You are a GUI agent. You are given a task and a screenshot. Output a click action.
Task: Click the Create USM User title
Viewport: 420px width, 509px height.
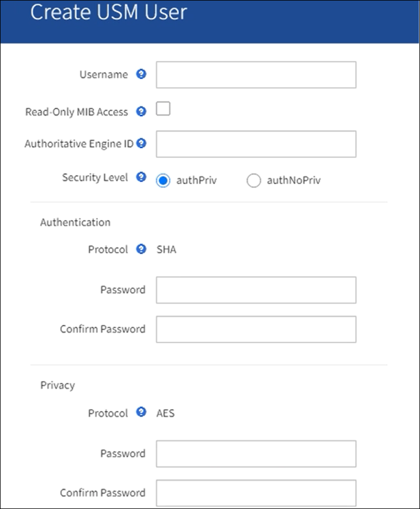pos(108,13)
